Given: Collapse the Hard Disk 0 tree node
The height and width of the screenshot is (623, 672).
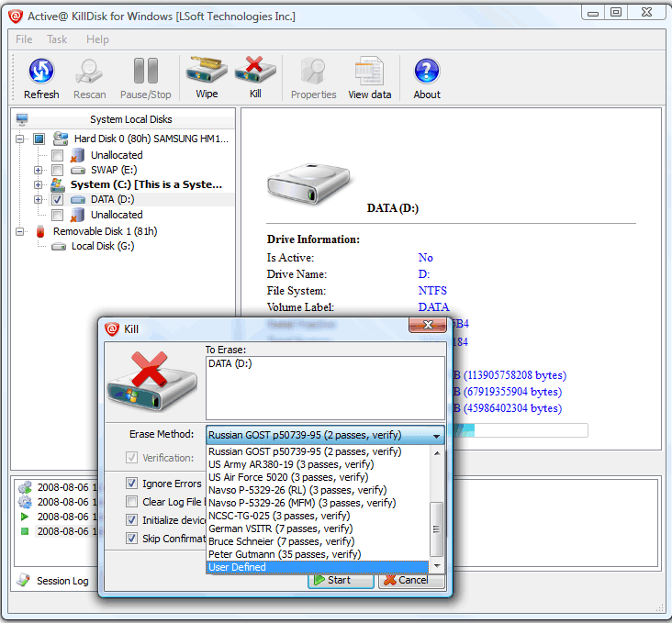Looking at the screenshot, I should (20, 139).
